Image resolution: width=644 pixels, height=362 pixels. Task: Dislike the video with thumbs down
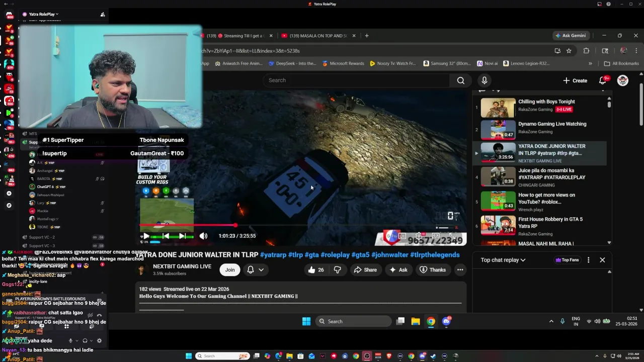pos(337,270)
